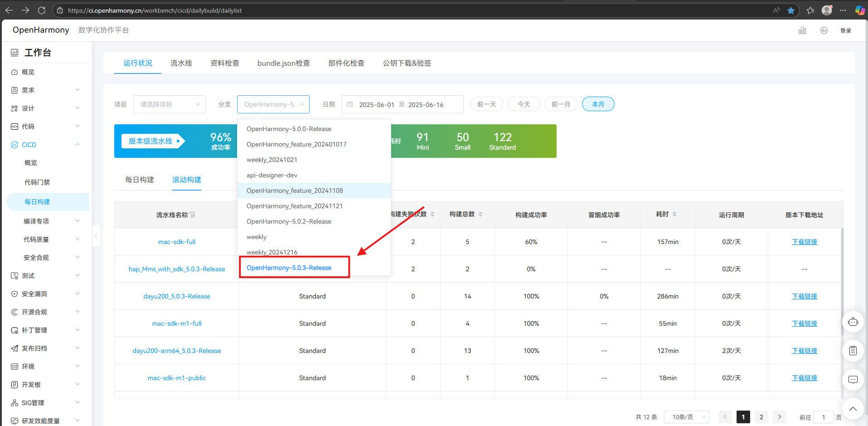This screenshot has height=426, width=868.
Task: Sort by 耗时 column arrows
Action: 674,214
